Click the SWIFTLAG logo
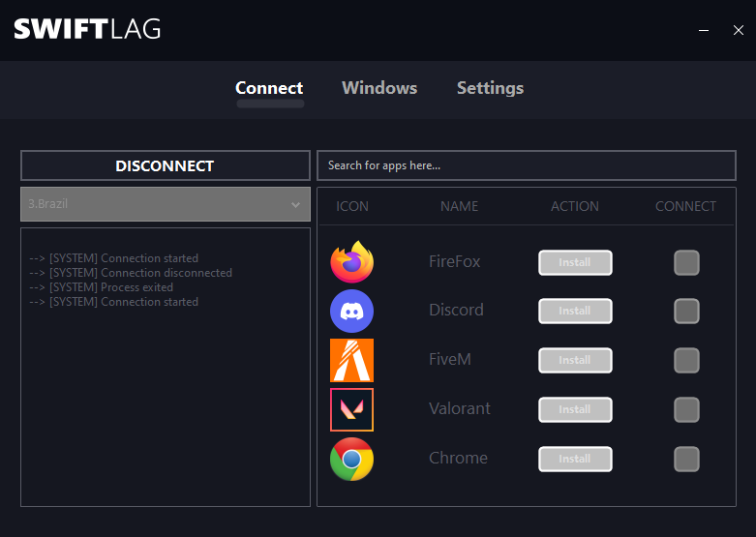Screen dimensions: 756x537 [x=87, y=29]
